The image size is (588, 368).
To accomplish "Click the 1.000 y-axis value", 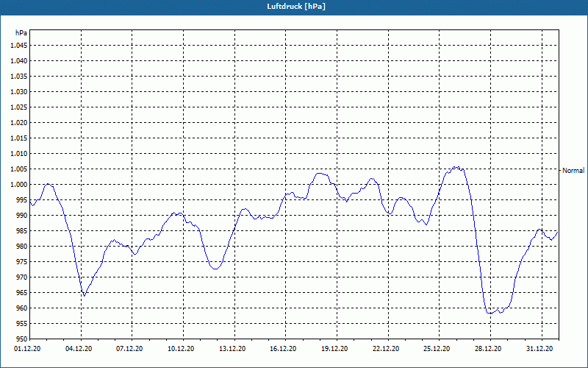I will pos(19,185).
